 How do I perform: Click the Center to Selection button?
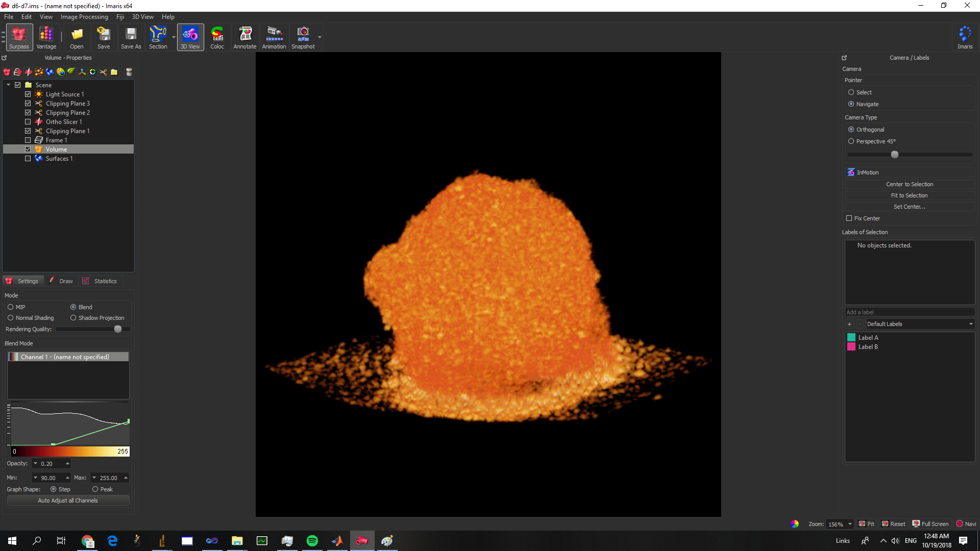point(909,184)
